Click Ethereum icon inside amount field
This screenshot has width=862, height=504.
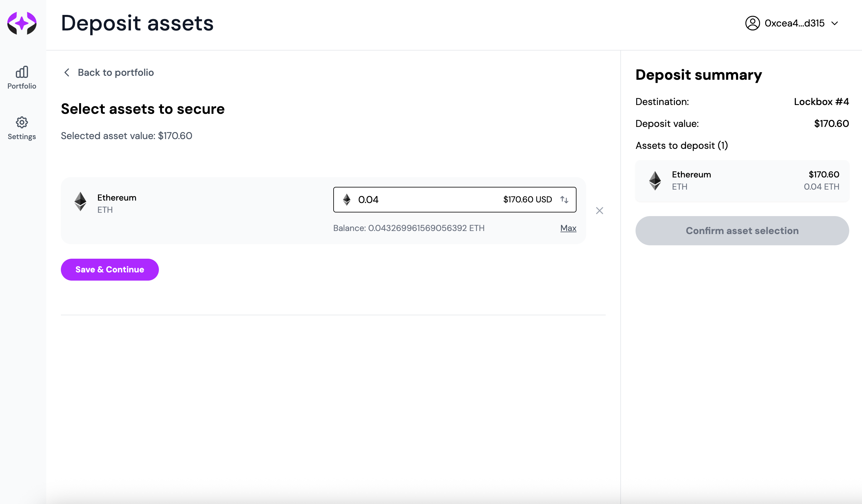pos(346,199)
